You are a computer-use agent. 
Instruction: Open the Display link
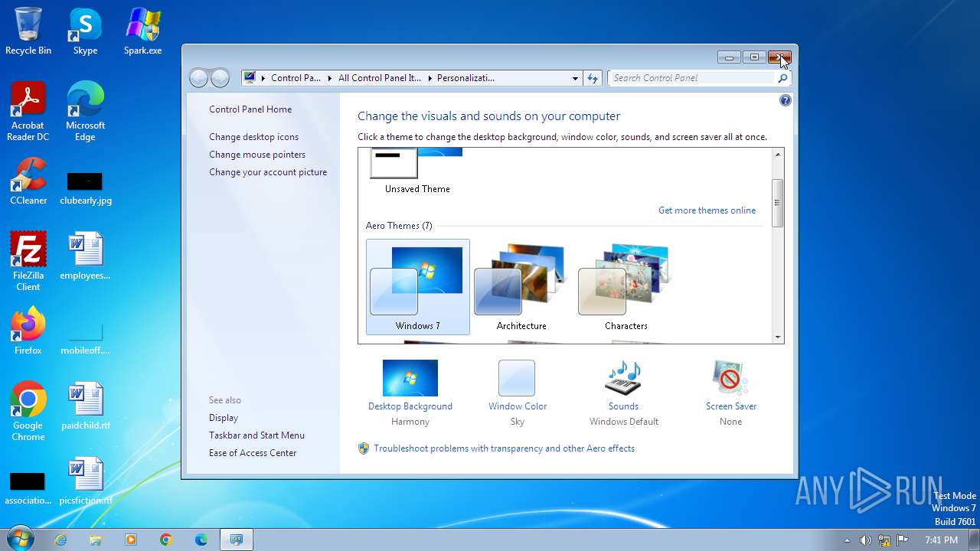pos(224,418)
